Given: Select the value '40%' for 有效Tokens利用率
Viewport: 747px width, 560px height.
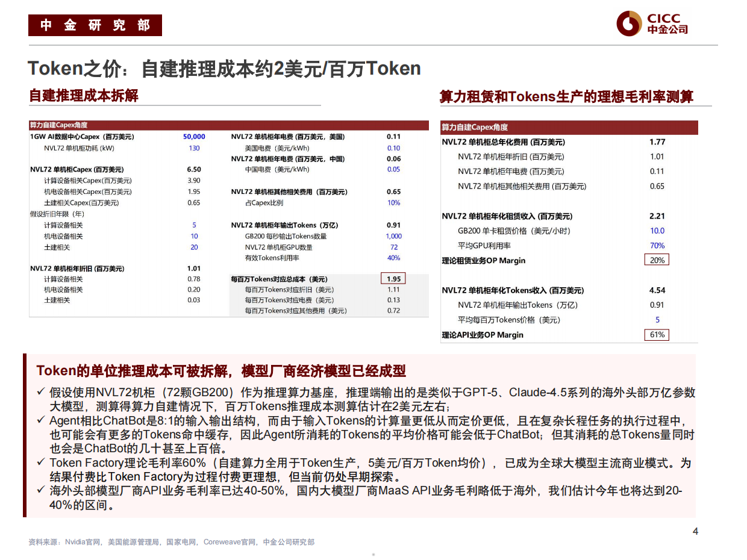Looking at the screenshot, I should click(x=393, y=258).
